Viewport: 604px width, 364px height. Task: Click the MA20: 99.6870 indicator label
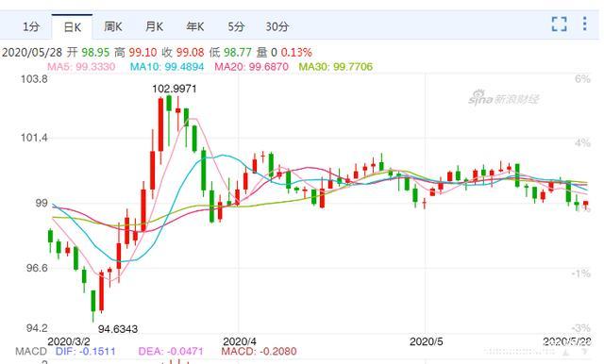tap(252, 67)
